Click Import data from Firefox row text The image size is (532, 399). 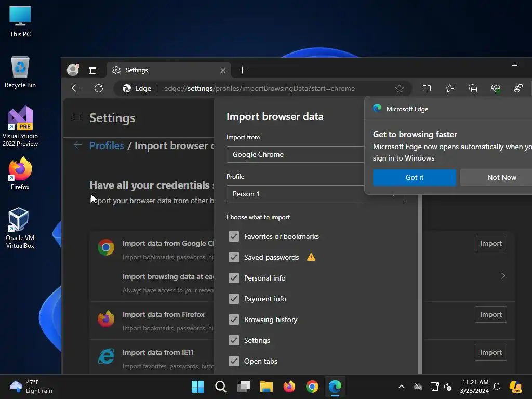(x=163, y=314)
